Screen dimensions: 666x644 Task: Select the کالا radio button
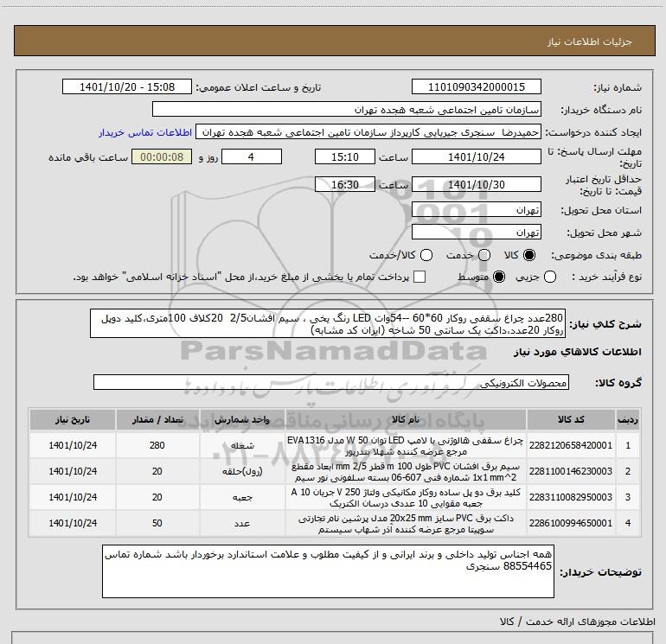click(529, 255)
